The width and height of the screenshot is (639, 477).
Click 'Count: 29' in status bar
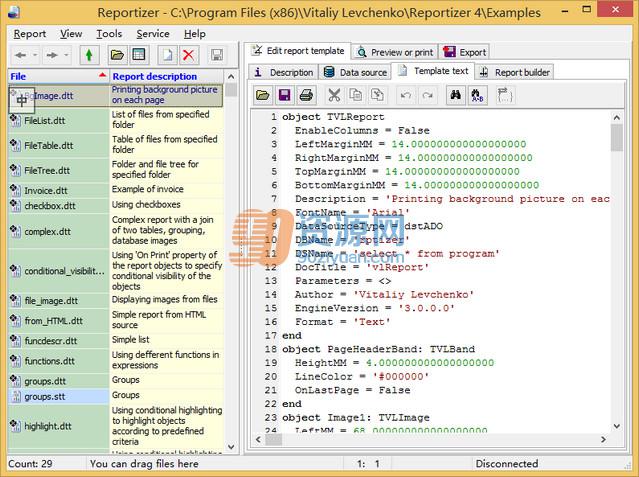point(30,464)
